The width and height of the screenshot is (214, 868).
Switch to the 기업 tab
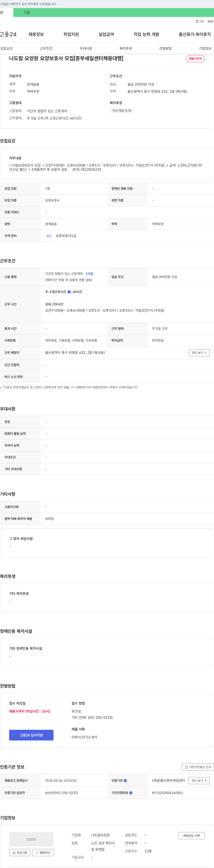[27, 12]
